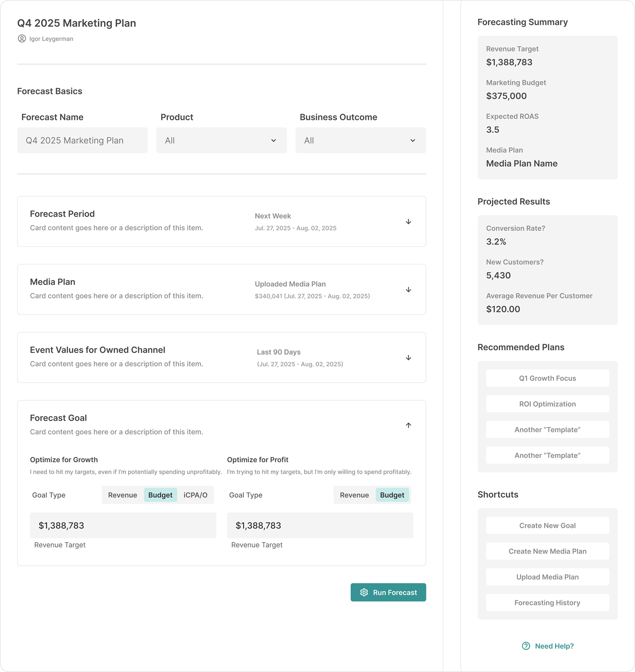Click the gear icon on Run Forecast
The height and width of the screenshot is (672, 635).
pyautogui.click(x=364, y=592)
